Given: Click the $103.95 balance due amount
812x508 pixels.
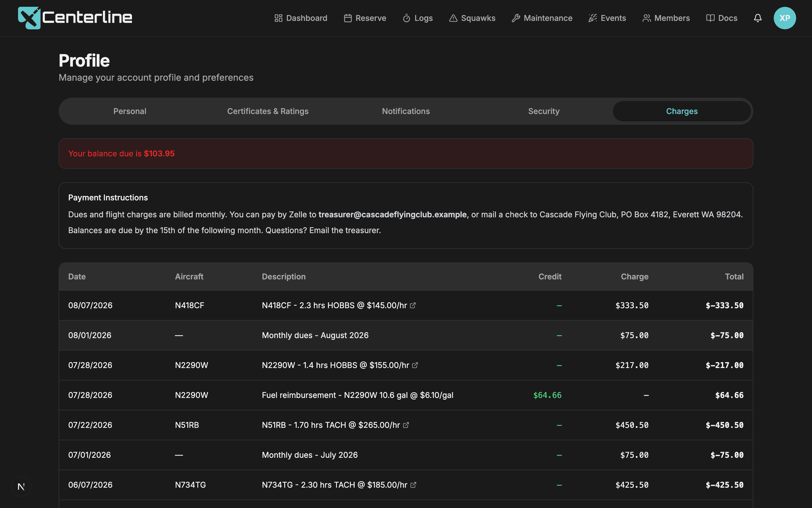Looking at the screenshot, I should pyautogui.click(x=159, y=154).
